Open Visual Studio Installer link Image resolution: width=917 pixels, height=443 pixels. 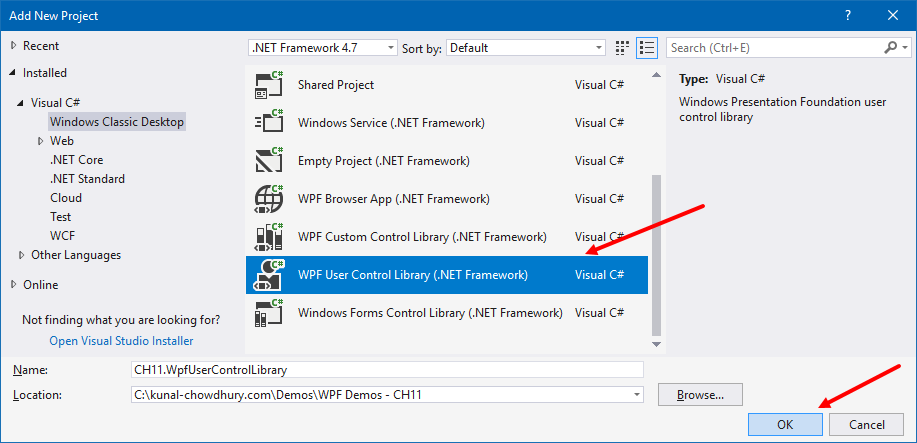click(122, 340)
